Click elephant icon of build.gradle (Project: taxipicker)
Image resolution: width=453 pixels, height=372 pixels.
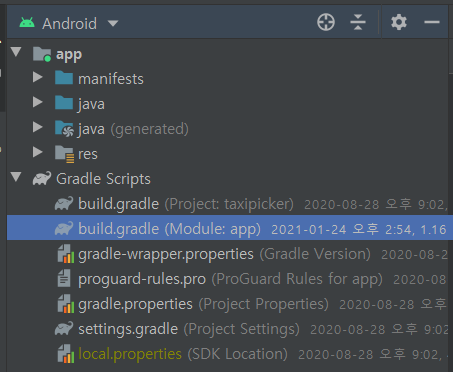click(x=64, y=203)
